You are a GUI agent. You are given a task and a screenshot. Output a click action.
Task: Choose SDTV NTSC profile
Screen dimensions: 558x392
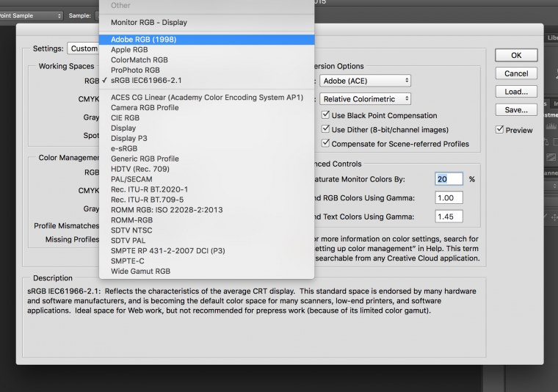point(207,231)
